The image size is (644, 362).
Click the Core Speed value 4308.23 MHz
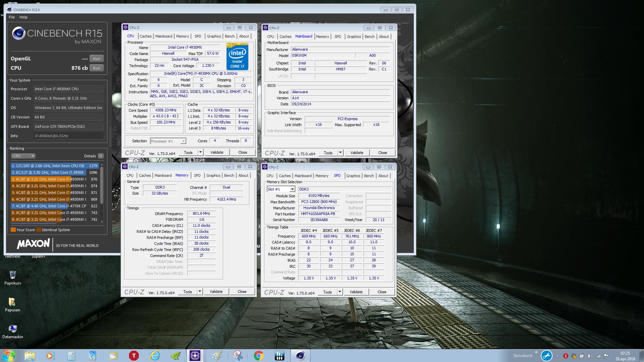coord(166,110)
